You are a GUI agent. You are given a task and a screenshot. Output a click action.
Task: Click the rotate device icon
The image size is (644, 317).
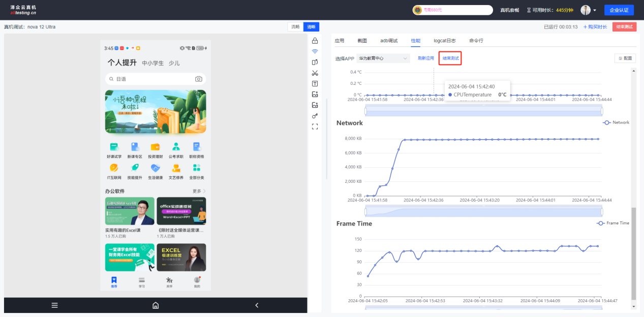click(315, 62)
